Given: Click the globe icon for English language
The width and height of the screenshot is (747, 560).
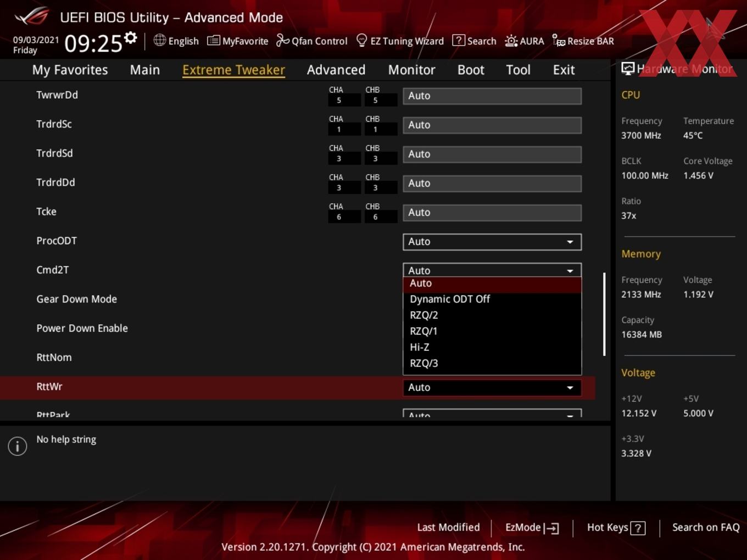Looking at the screenshot, I should click(x=159, y=40).
